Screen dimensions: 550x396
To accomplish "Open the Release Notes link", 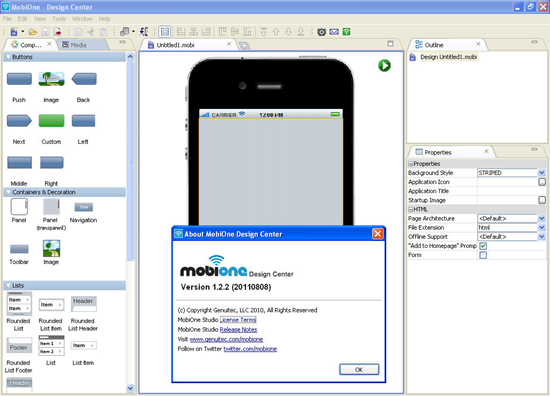I will click(x=238, y=330).
